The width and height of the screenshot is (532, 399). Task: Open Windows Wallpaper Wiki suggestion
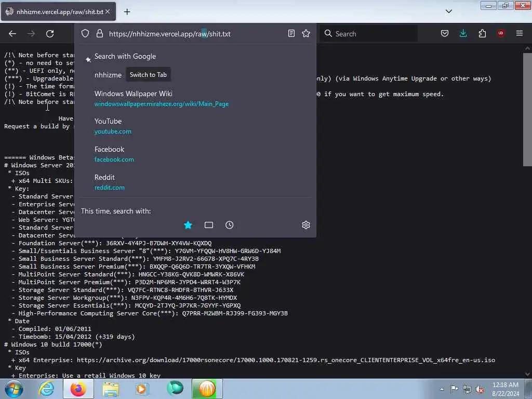point(195,98)
